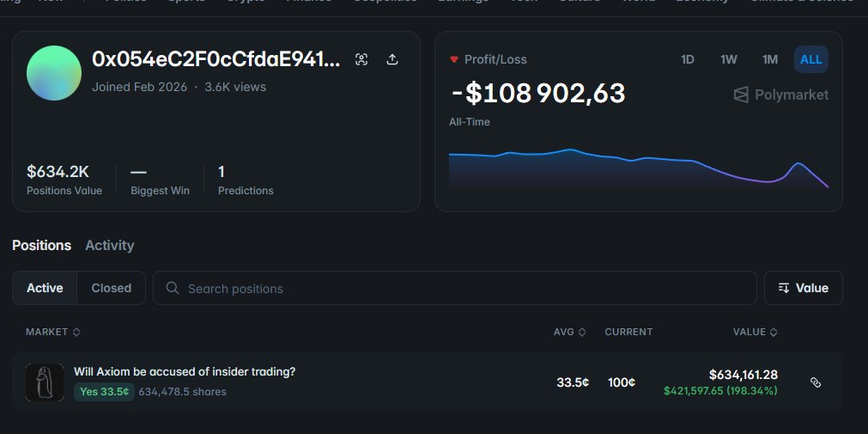The height and width of the screenshot is (434, 868).
Task: Click the Axiom market thumbnail image
Action: (x=45, y=382)
